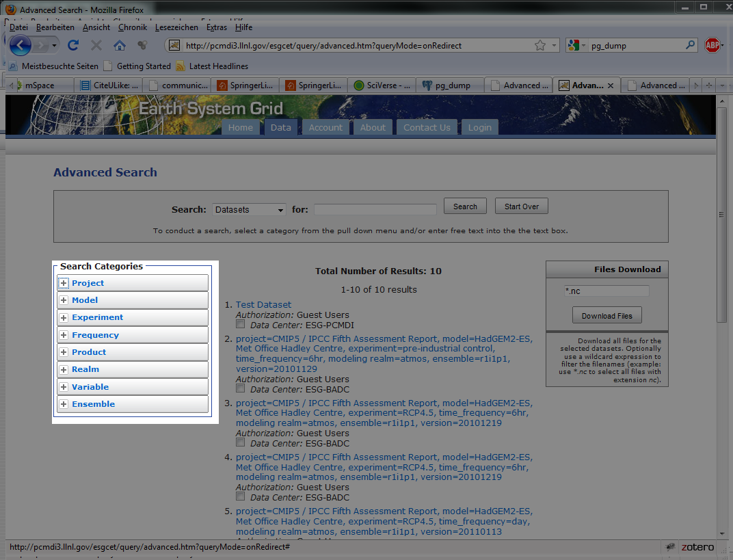Screen dimensions: 733x560
Task: Click the Adblock Plus ABP icon
Action: point(713,46)
